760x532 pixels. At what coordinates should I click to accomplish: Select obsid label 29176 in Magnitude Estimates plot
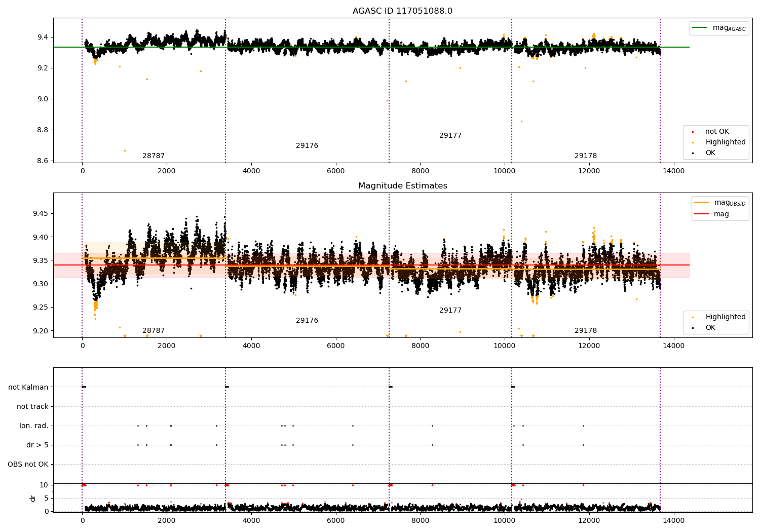coord(307,321)
